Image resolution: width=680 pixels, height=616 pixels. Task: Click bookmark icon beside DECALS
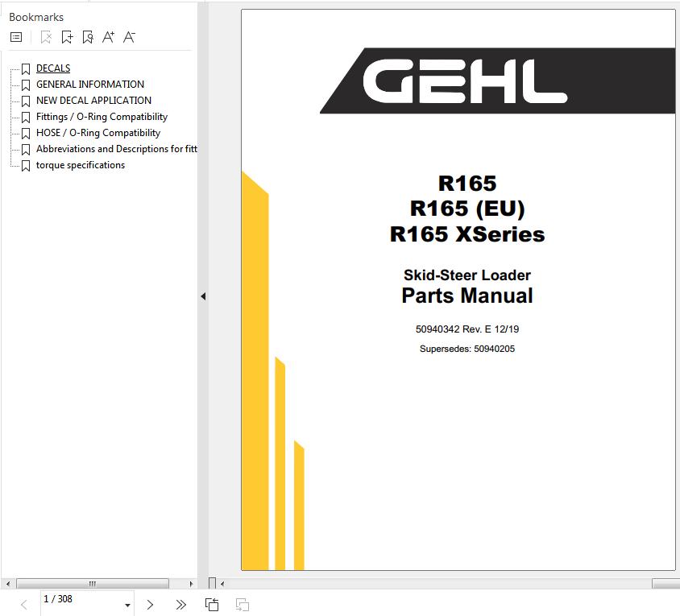pos(26,69)
